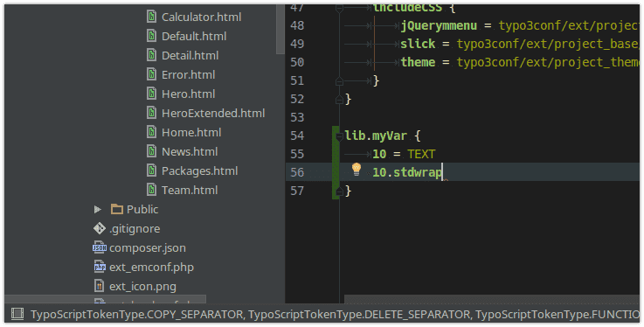Click the Team.html file icon
This screenshot has height=327, width=644.
151,191
